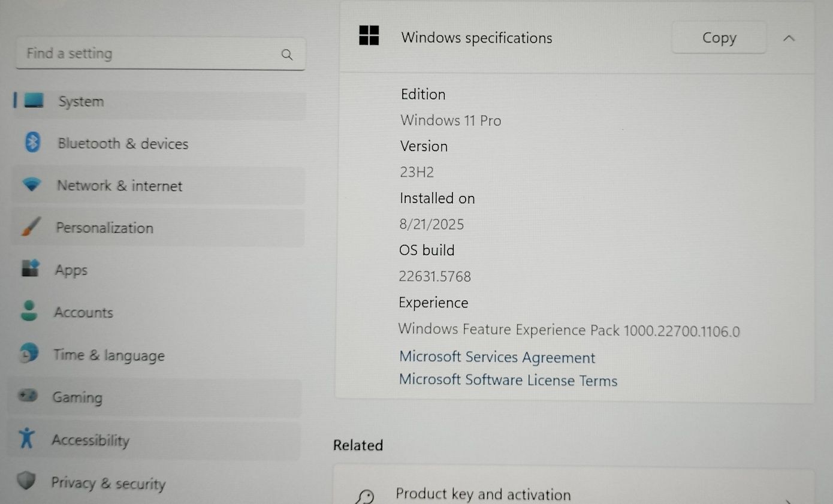833x504 pixels.
Task: Click the Windows logo in specifications header
Action: [x=369, y=35]
